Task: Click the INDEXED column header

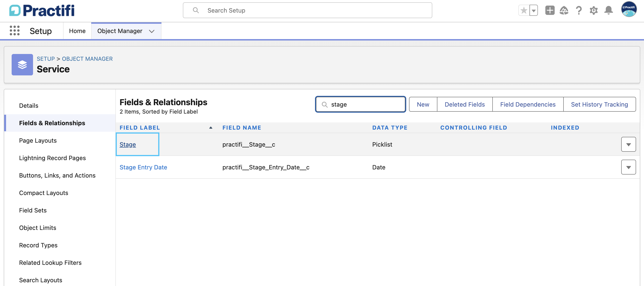Action: (565, 128)
